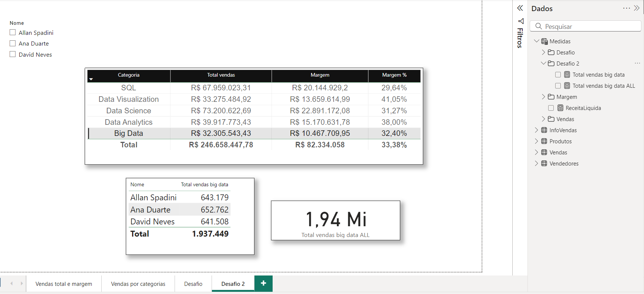This screenshot has width=644, height=294.
Task: Switch to Vendas total e margem page
Action: click(x=64, y=284)
